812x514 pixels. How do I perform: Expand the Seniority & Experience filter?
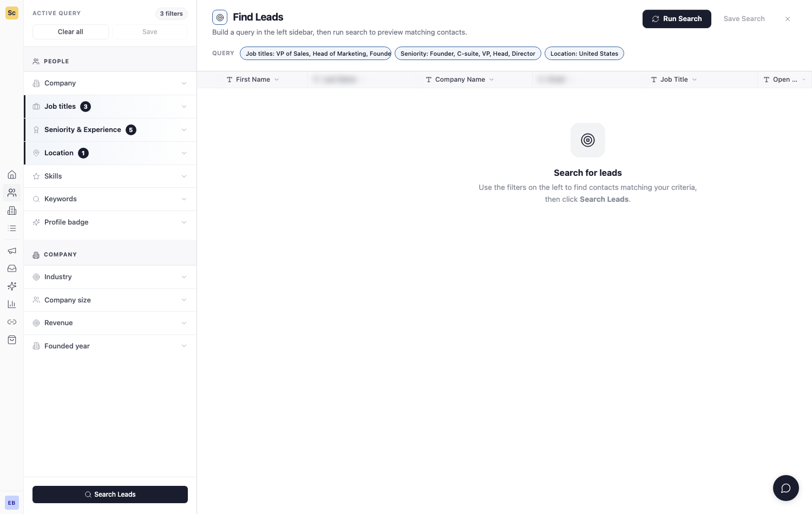coord(110,130)
